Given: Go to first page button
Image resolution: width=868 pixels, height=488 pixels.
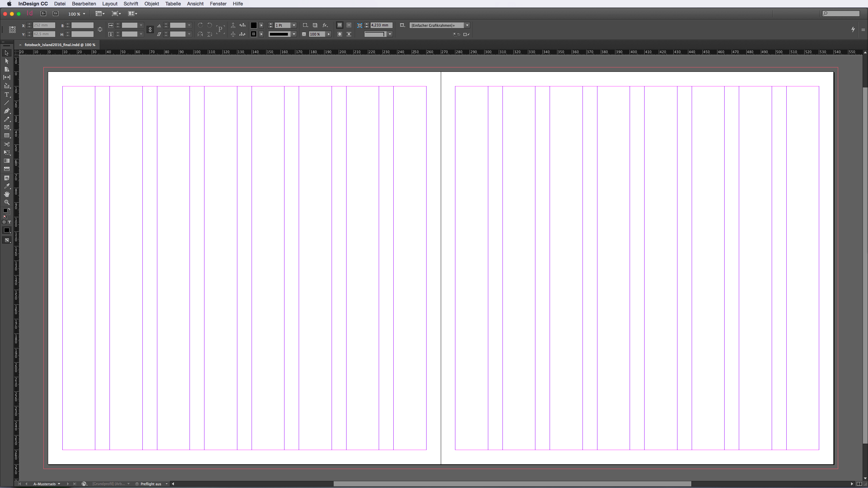Looking at the screenshot, I should pyautogui.click(x=20, y=484).
